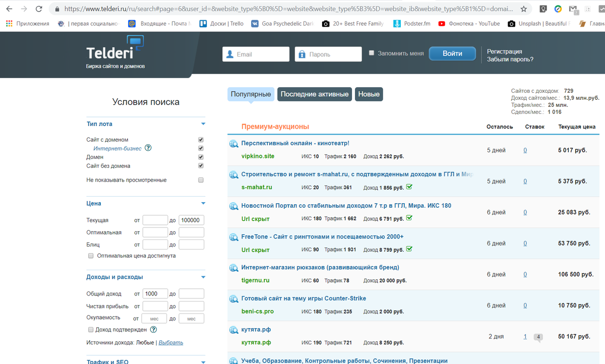Open Goa Psychedelic Dark VK bookmark
The image size is (605, 364).
[x=282, y=24]
